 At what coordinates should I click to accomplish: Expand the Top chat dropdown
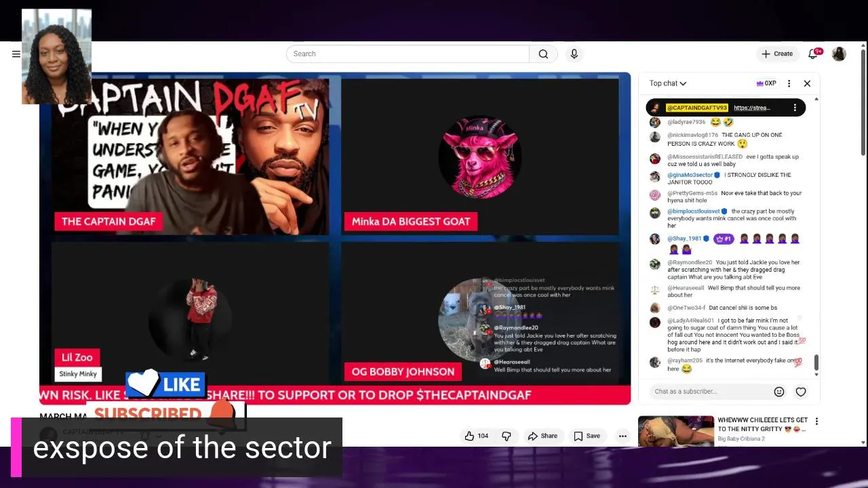point(668,83)
